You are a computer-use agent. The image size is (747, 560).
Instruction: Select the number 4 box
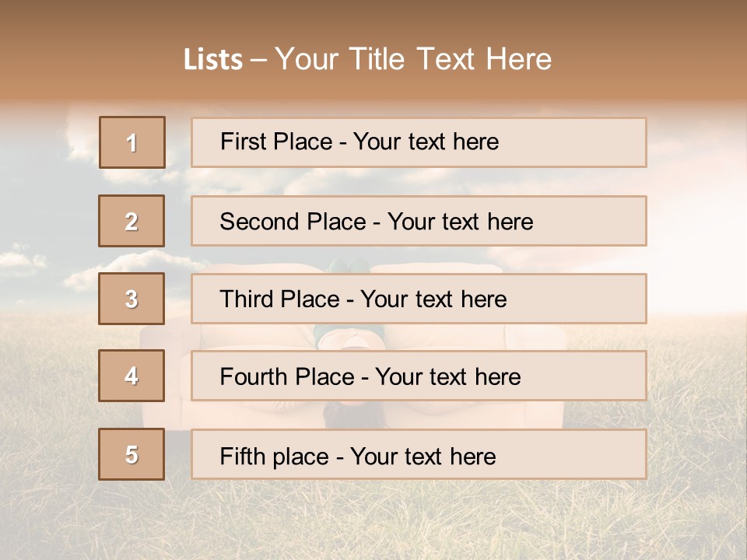pos(132,376)
